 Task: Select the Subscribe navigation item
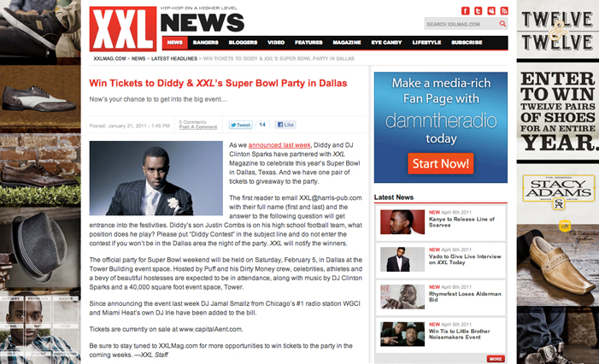click(467, 43)
